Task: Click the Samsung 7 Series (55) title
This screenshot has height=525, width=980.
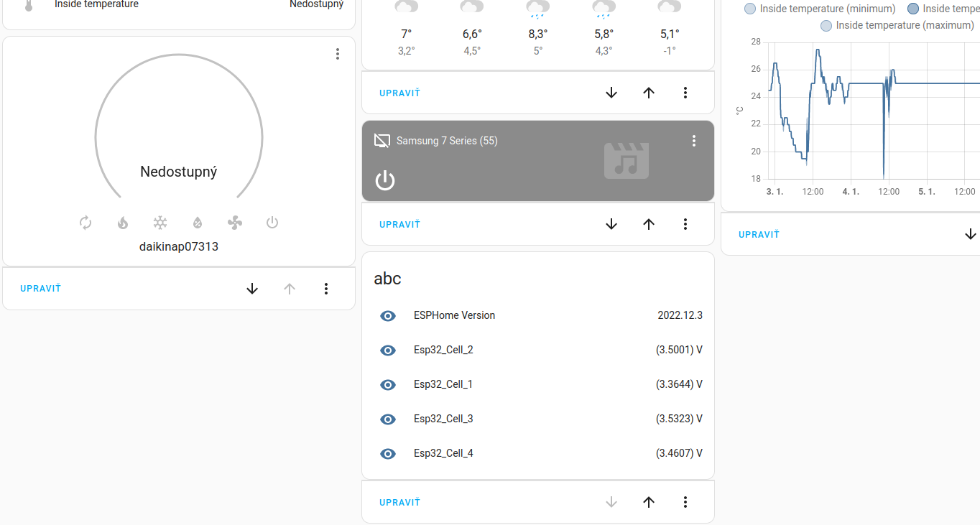Action: (447, 141)
